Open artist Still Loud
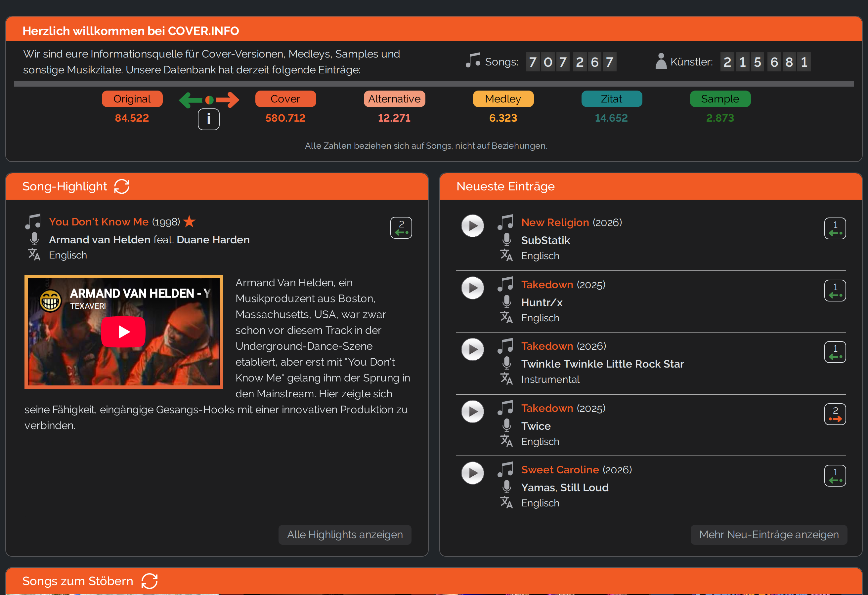 [585, 488]
